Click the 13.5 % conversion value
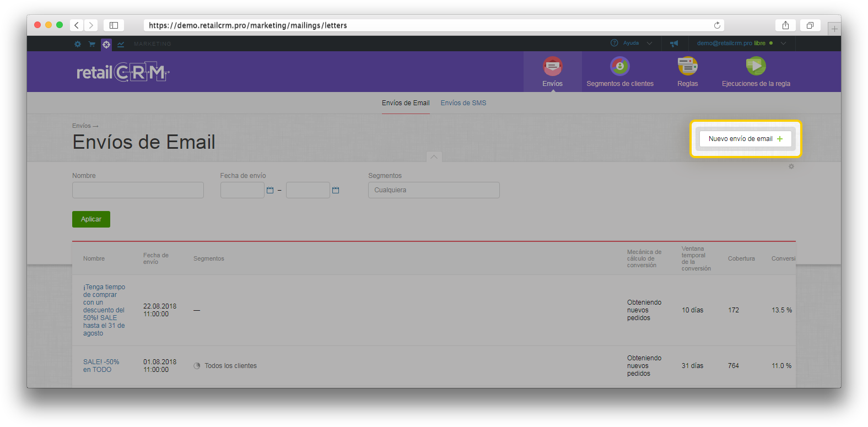 pos(781,310)
